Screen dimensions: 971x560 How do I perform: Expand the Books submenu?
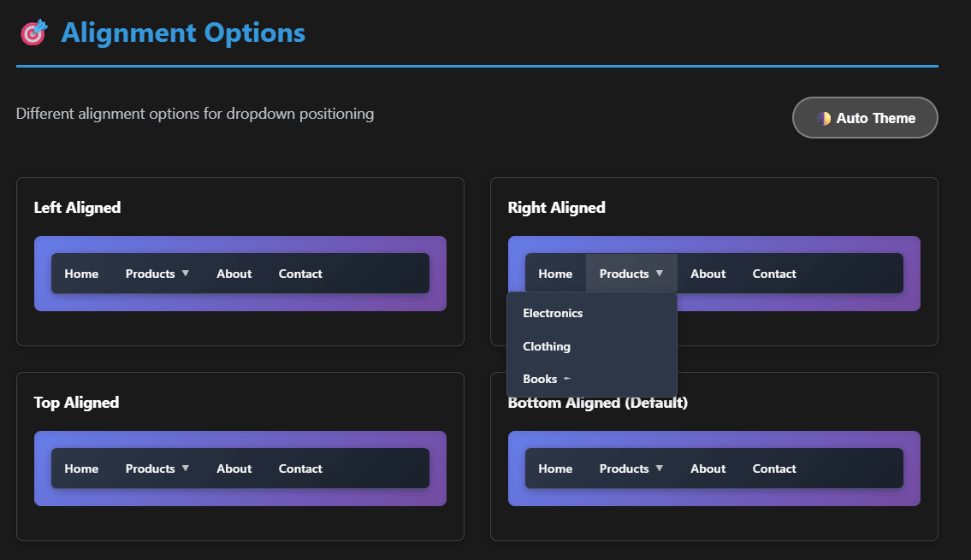(540, 379)
